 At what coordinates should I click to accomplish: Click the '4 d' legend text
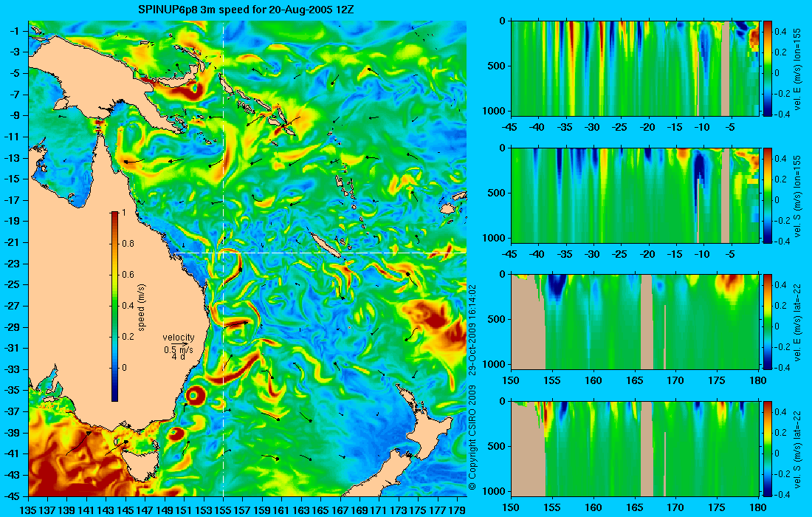tap(178, 357)
